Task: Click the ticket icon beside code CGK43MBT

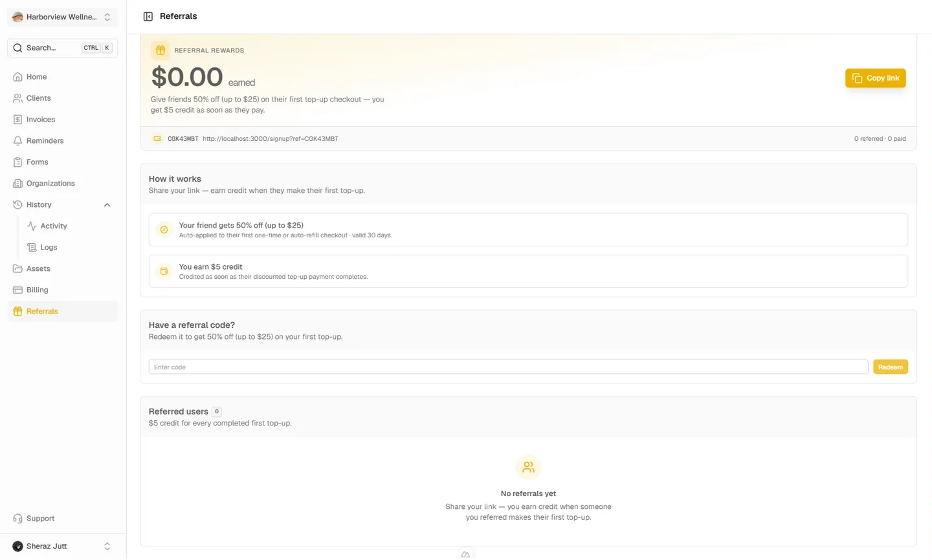Action: (x=157, y=138)
